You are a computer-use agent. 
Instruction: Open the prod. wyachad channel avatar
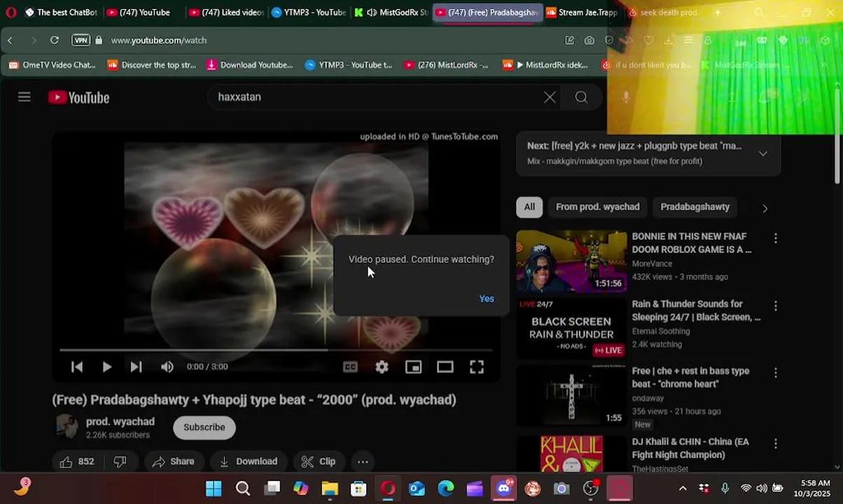pos(67,427)
